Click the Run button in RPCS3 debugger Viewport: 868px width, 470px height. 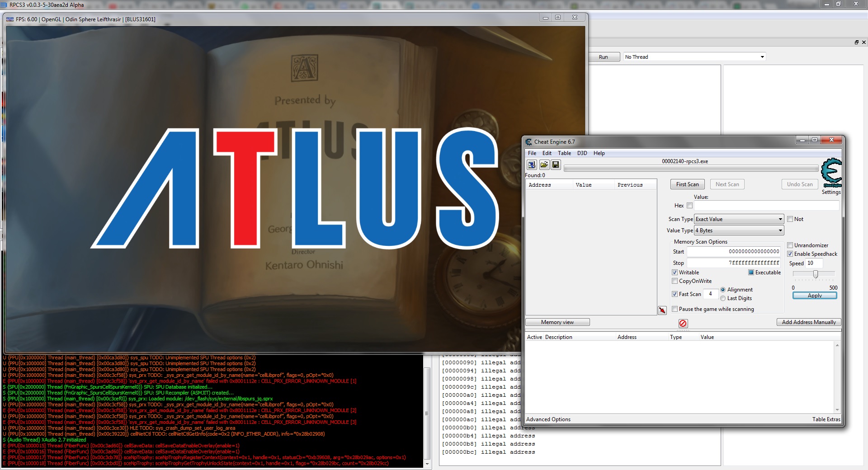[x=604, y=57]
